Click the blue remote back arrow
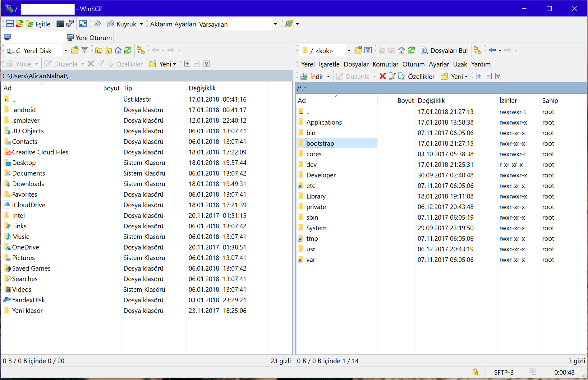This screenshot has width=588, height=380. [492, 50]
